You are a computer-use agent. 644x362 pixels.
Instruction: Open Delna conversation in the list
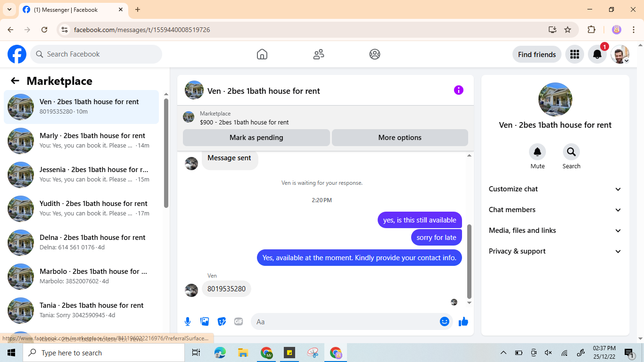click(82, 242)
